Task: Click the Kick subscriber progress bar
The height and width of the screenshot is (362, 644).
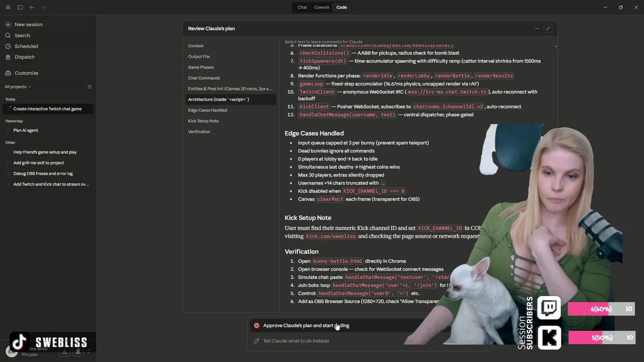Action: pos(601,337)
